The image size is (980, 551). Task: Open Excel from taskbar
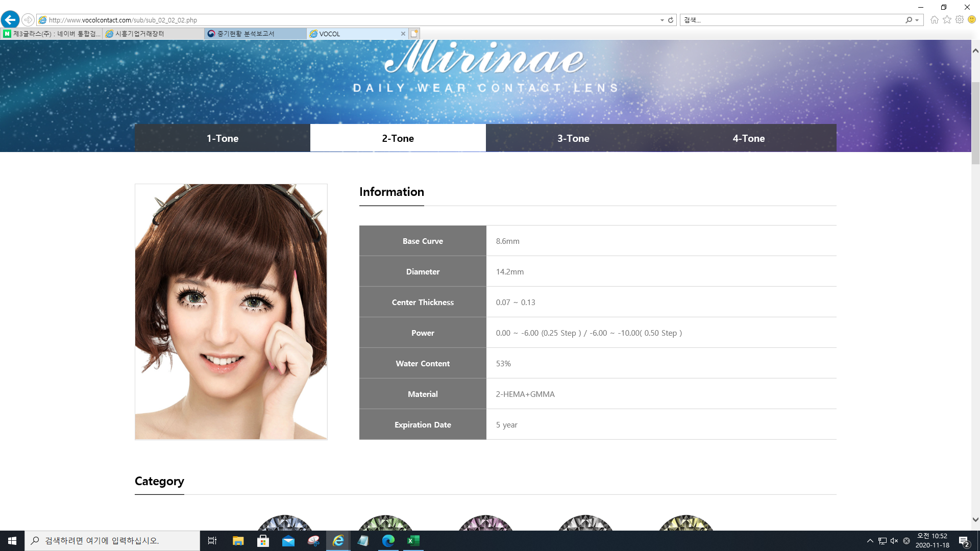coord(413,541)
